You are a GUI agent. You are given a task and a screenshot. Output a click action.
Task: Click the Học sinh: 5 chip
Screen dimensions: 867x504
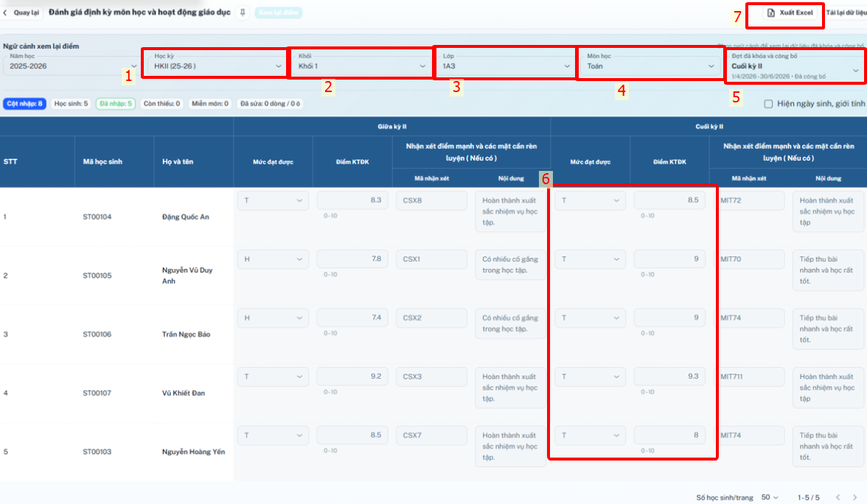pyautogui.click(x=71, y=103)
